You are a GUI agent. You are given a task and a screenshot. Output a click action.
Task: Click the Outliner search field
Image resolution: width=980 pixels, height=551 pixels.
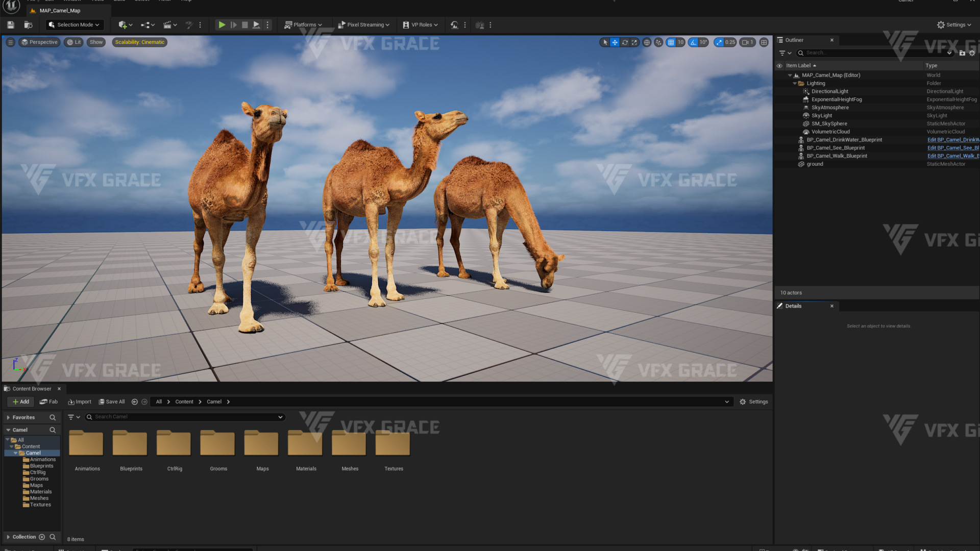tap(874, 53)
